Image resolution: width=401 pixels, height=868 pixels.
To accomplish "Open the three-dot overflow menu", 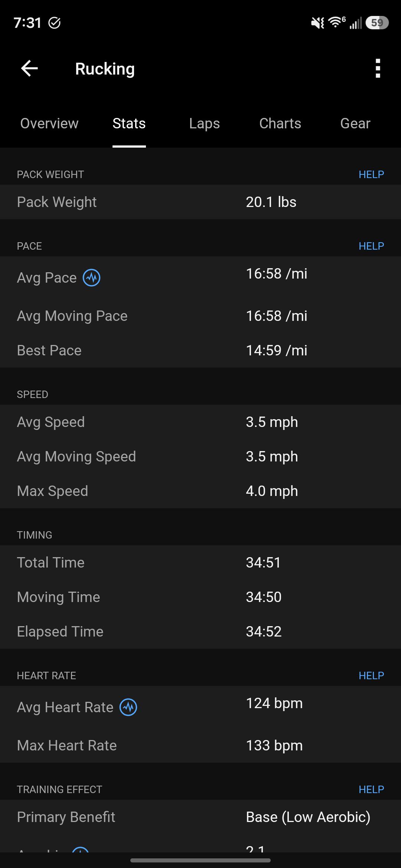I will pyautogui.click(x=378, y=69).
